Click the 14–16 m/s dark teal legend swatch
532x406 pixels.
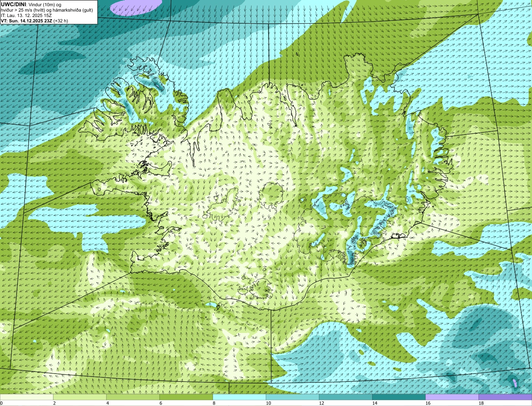pyautogui.click(x=399, y=397)
